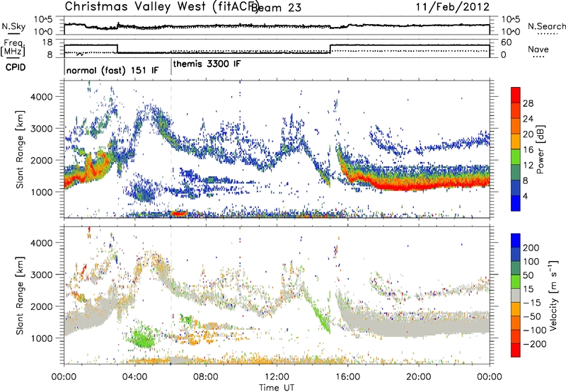Click the Freq. [MHz] axis label
This screenshot has width=566, height=392.
pyautogui.click(x=13, y=48)
